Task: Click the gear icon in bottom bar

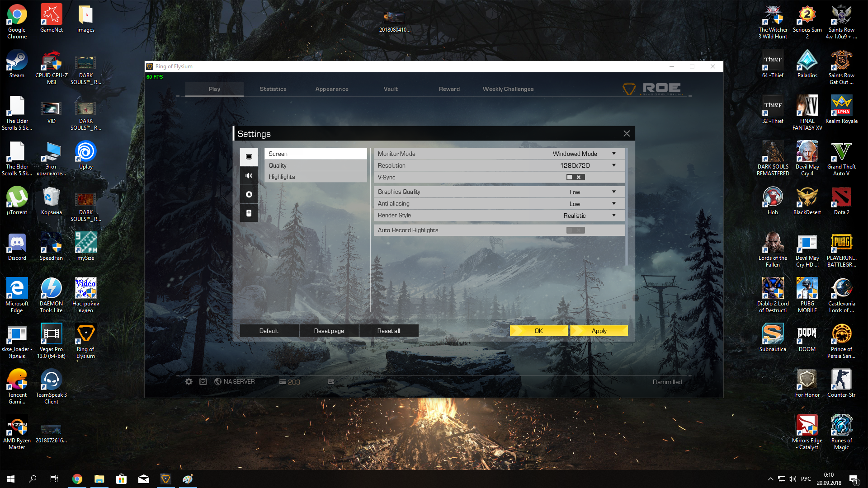Action: click(189, 382)
